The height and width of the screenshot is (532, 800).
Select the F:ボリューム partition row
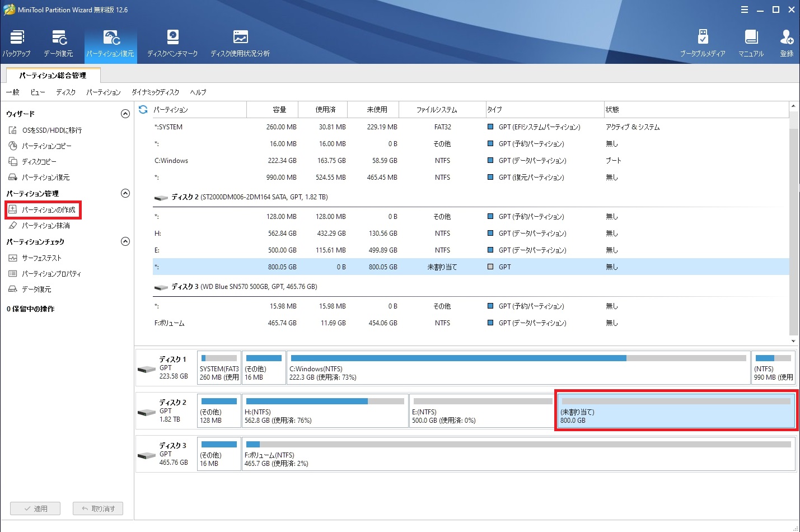click(470, 323)
